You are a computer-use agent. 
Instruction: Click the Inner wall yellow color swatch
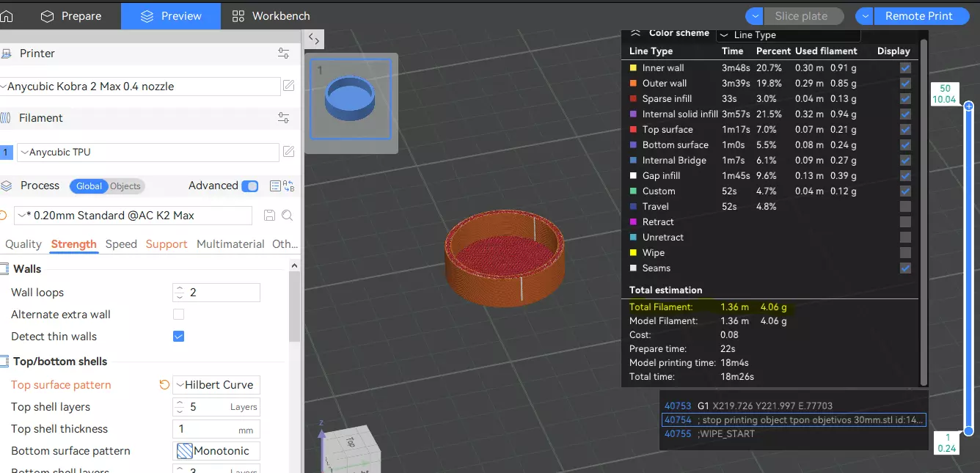coord(633,67)
